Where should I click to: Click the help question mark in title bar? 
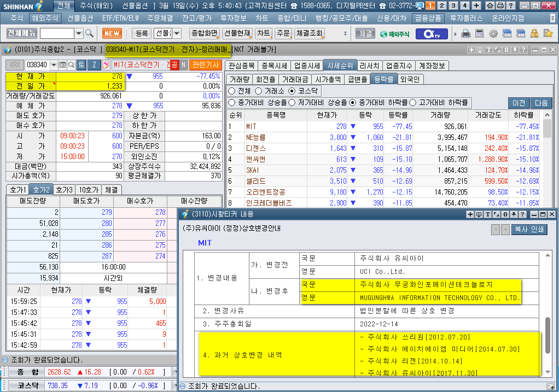coord(511,5)
